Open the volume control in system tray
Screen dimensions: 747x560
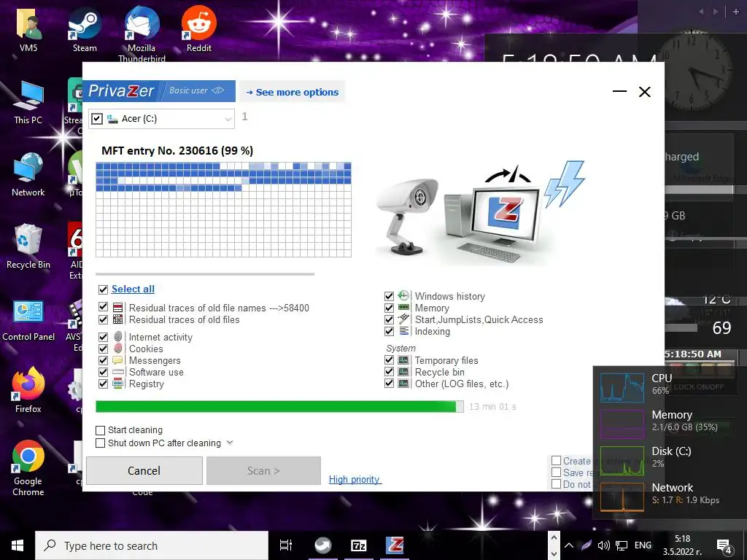(603, 545)
